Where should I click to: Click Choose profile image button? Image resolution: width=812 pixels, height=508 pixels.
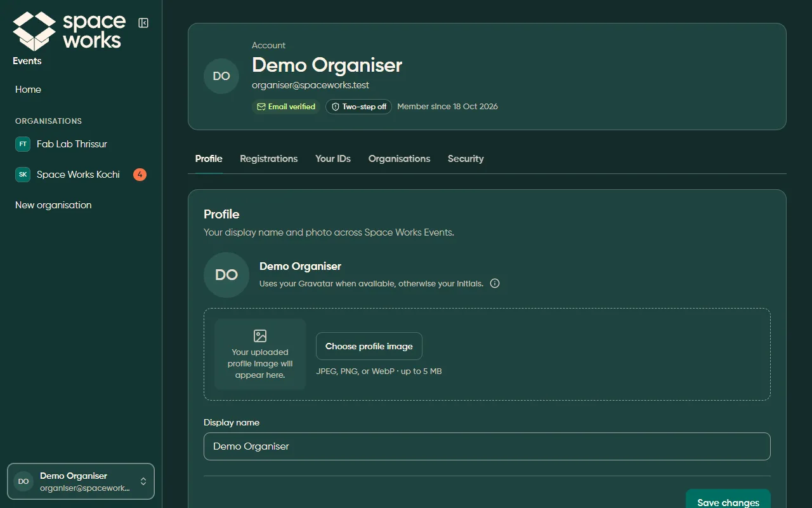[x=369, y=346]
